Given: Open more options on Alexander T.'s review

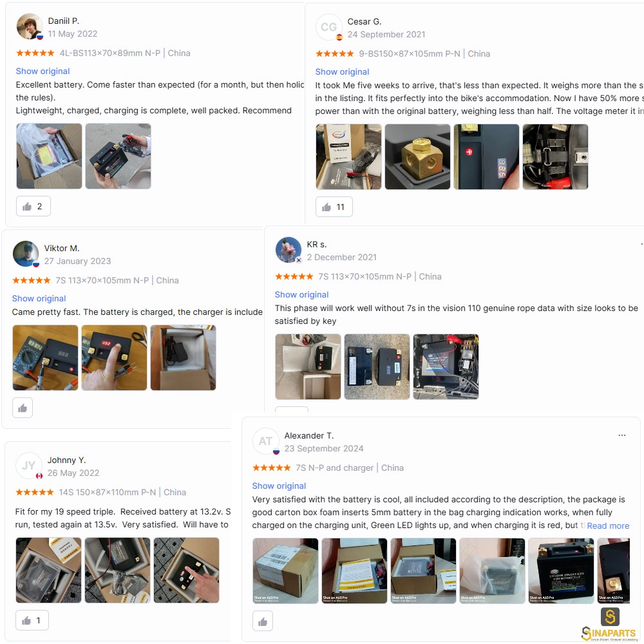Looking at the screenshot, I should [x=622, y=435].
